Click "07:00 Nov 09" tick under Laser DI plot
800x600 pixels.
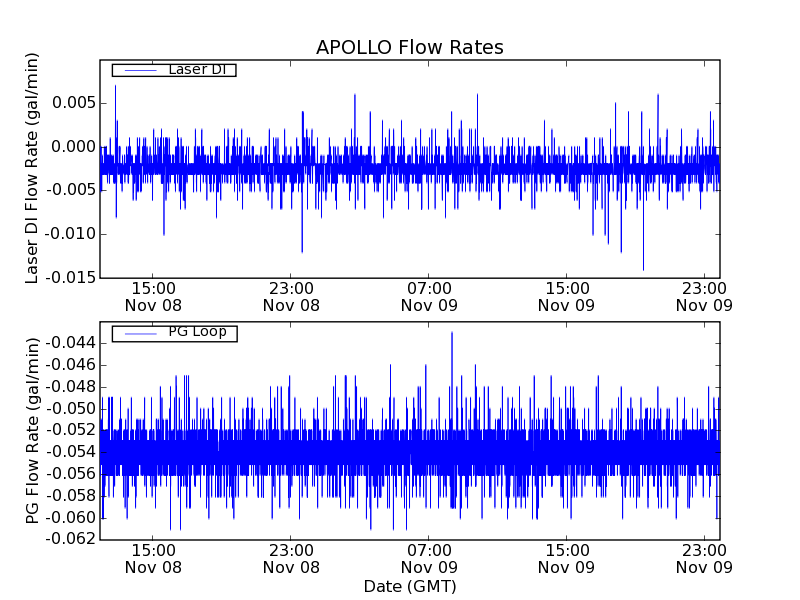click(429, 296)
